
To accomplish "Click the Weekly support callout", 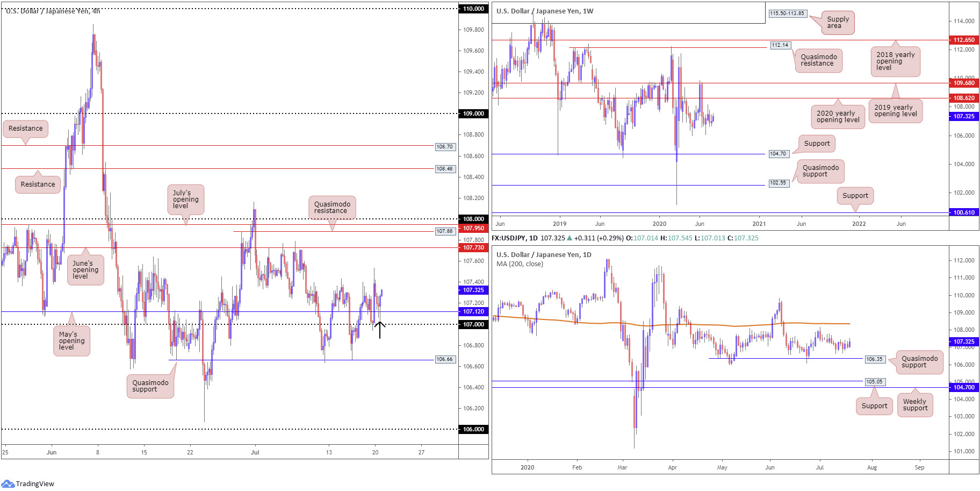I will point(915,404).
